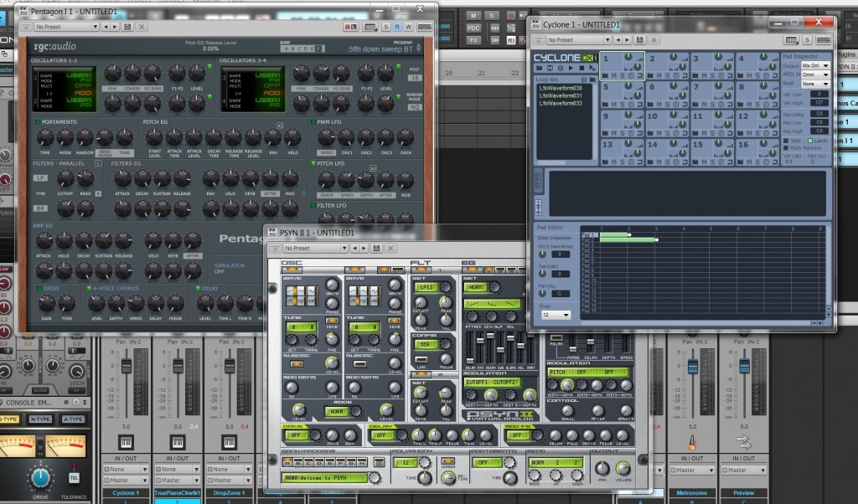
Task: Click the LP filter type button in Pentagon
Action: [x=40, y=178]
